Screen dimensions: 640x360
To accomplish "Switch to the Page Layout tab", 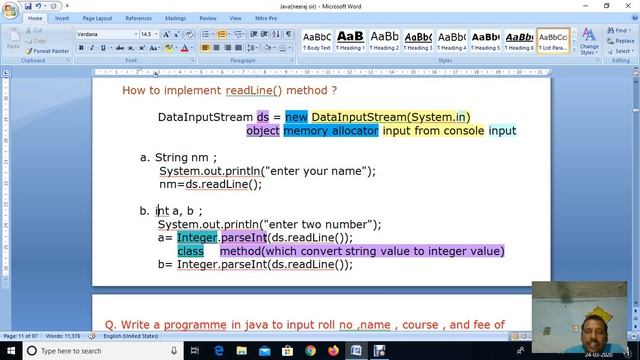I will tap(97, 18).
